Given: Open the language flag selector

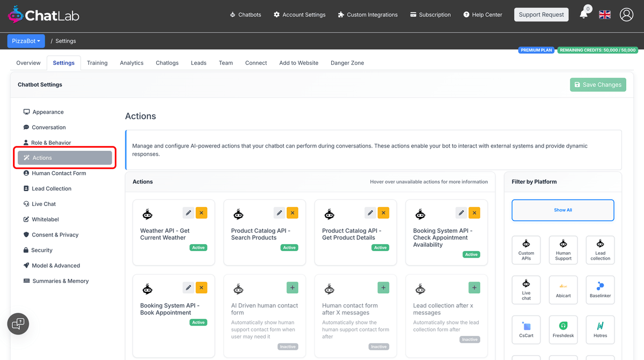Looking at the screenshot, I should 605,14.
